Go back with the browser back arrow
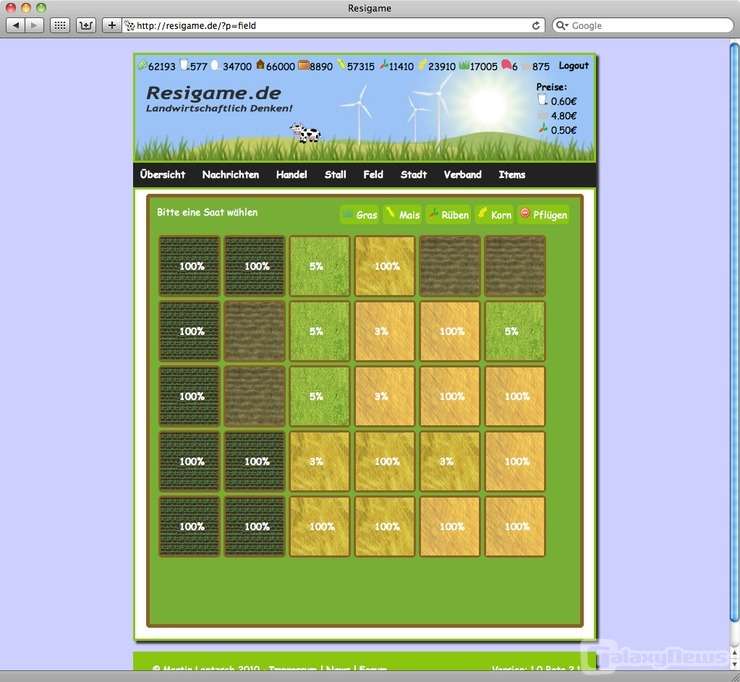This screenshot has height=682, width=740. click(x=16, y=25)
